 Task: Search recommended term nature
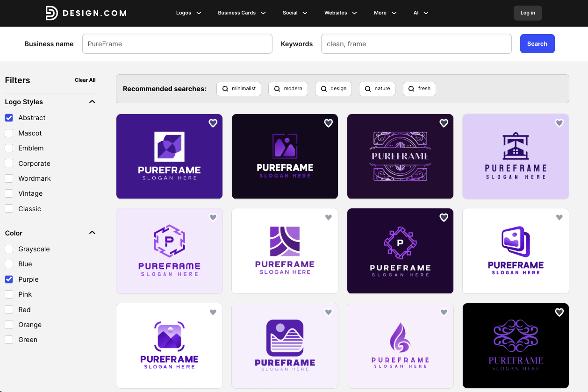[x=377, y=89]
